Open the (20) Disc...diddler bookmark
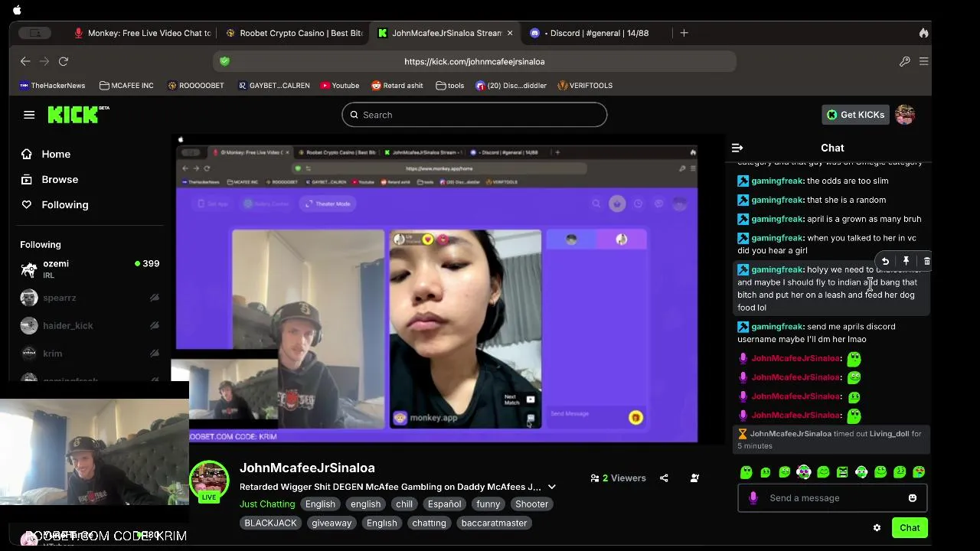 (x=511, y=86)
